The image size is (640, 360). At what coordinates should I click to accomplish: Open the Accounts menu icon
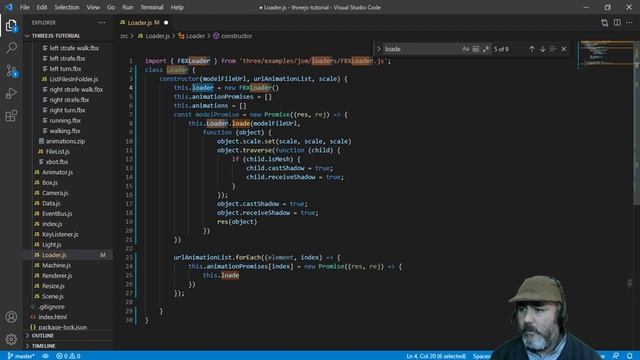11,317
